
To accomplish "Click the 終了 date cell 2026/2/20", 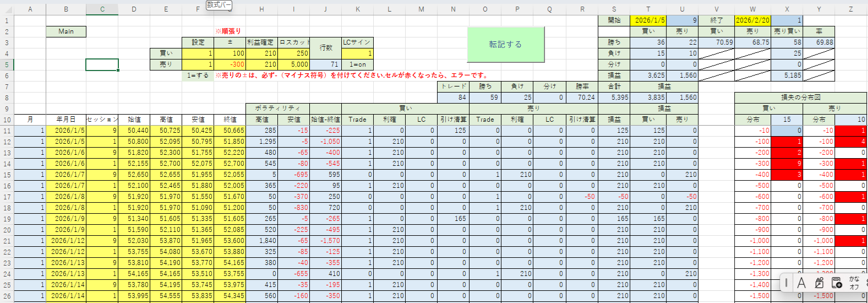I will pyautogui.click(x=752, y=20).
